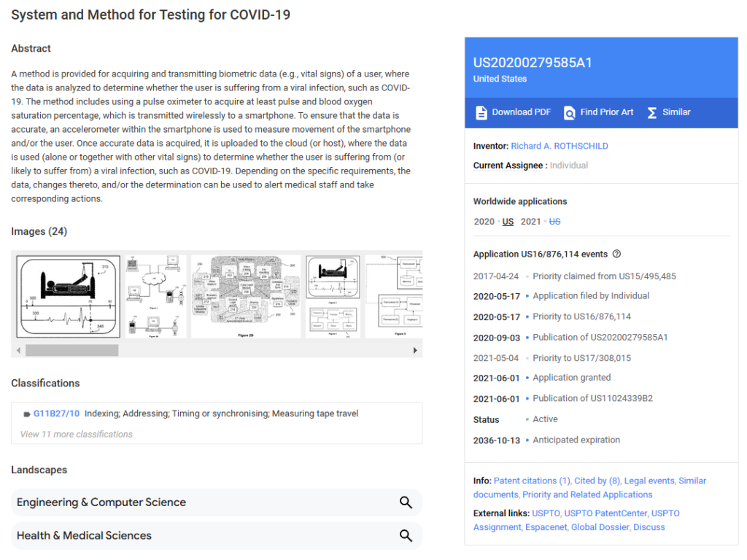This screenshot has height=560, width=747.
Task: Expand View 11 more classifications
Action: coord(76,434)
